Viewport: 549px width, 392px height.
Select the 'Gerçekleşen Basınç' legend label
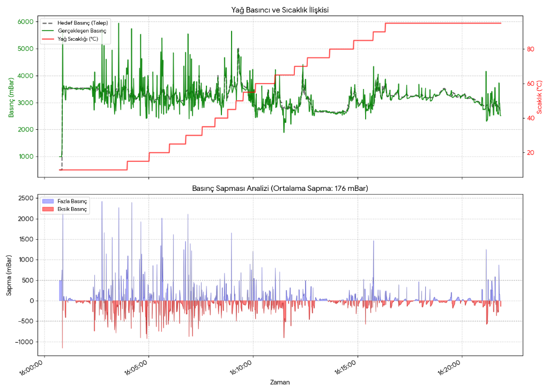(81, 31)
